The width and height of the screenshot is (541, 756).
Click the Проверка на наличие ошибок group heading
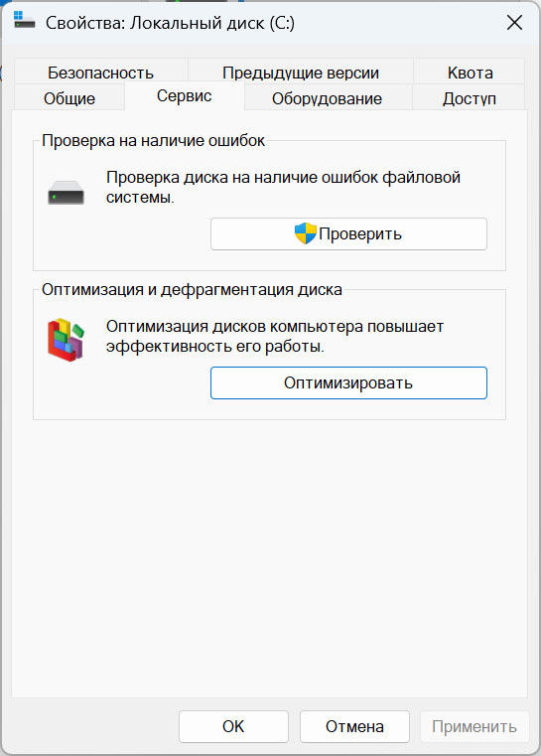coord(153,140)
